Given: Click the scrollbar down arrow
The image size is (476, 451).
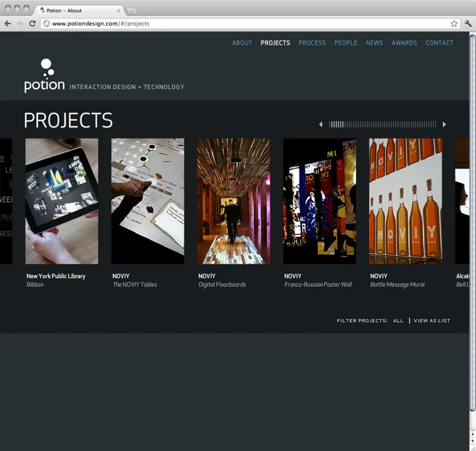Looking at the screenshot, I should pyautogui.click(x=472, y=442).
